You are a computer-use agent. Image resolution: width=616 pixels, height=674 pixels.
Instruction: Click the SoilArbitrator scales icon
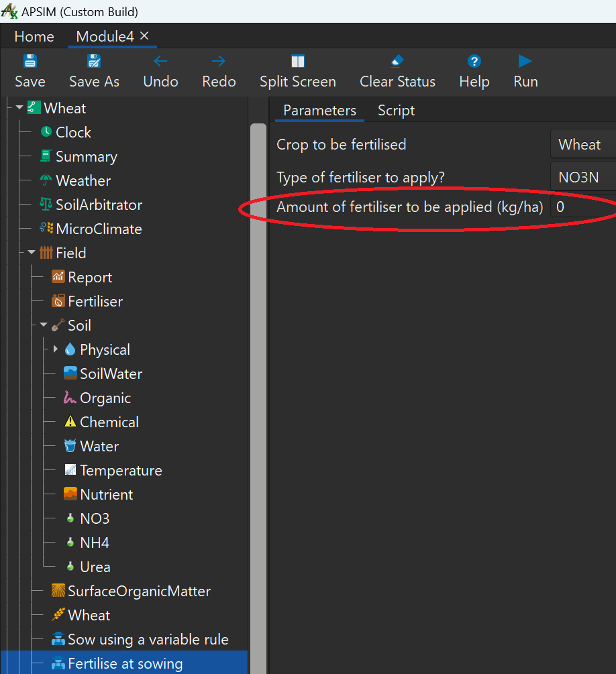46,204
